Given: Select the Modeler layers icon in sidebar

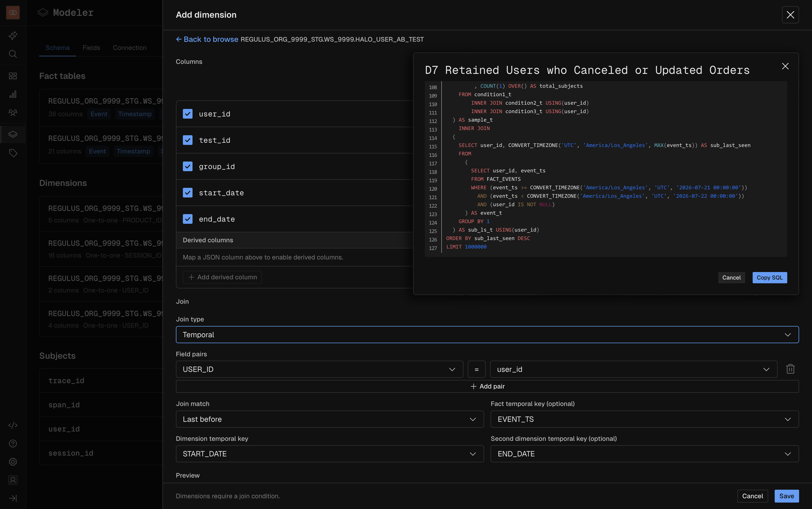Looking at the screenshot, I should click(13, 134).
